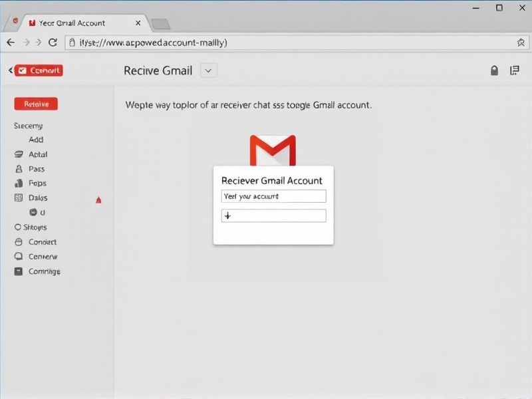Click the plus icon in second field
This screenshot has height=399, width=532.
point(227,215)
